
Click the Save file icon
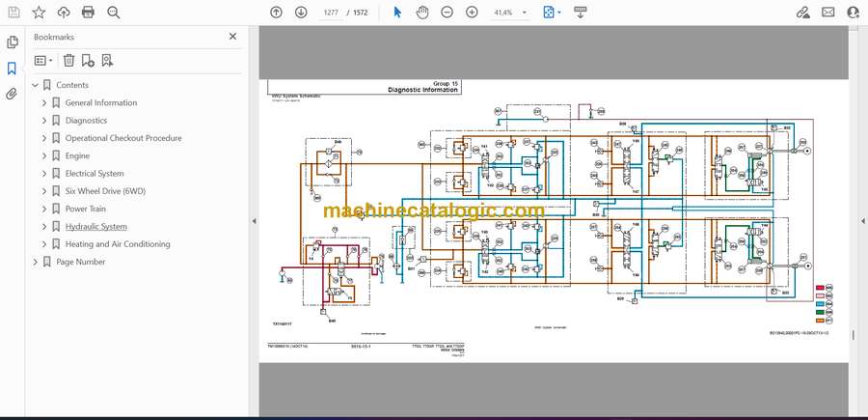(14, 13)
